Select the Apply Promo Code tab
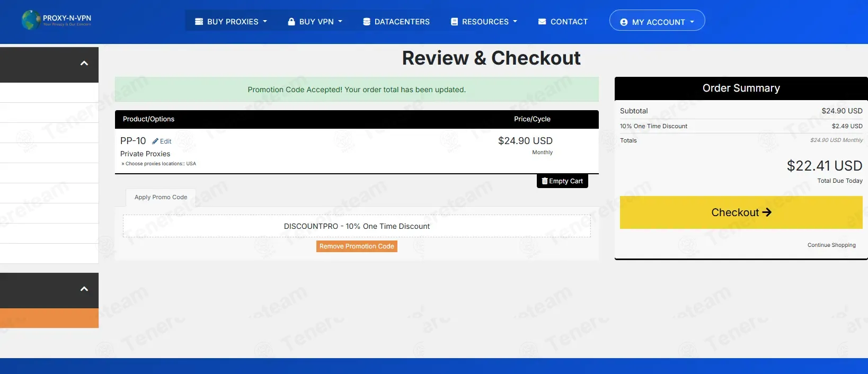Screen dimensions: 868x374 (x=161, y=197)
